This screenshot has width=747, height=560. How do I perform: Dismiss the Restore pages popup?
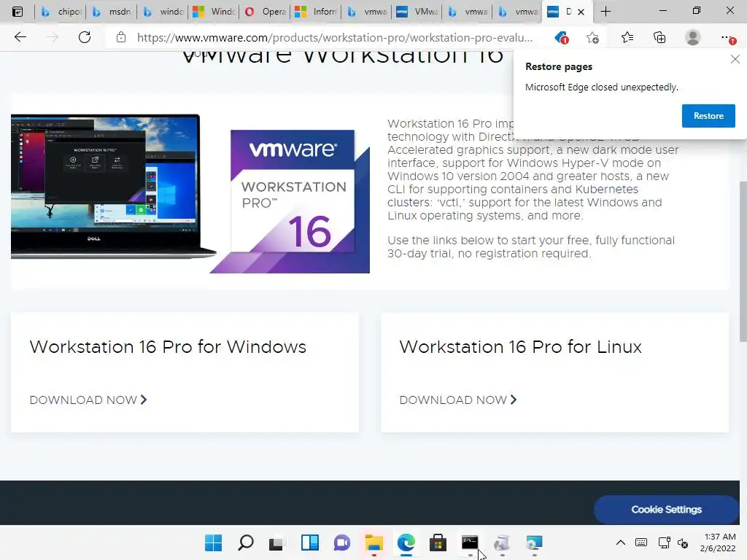(x=735, y=60)
